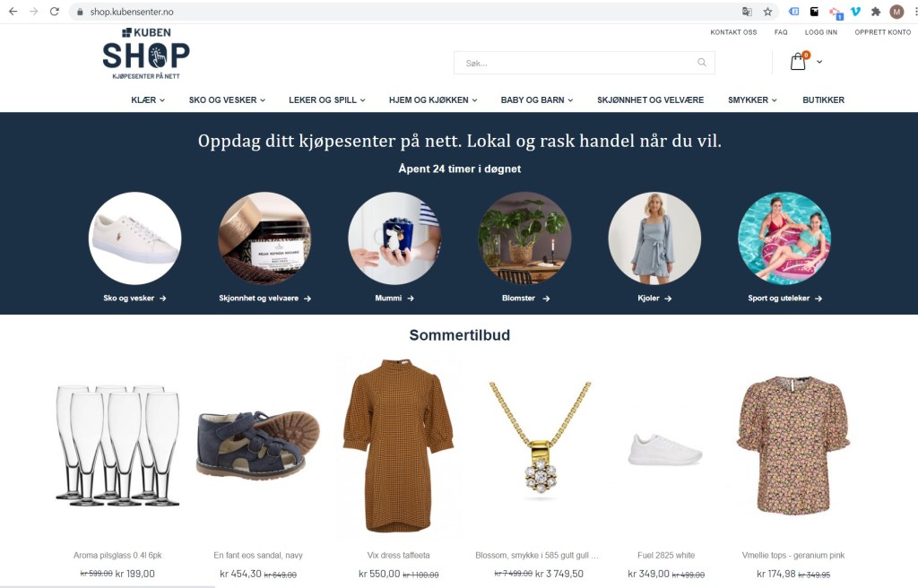Reload the page in browser

(55, 11)
